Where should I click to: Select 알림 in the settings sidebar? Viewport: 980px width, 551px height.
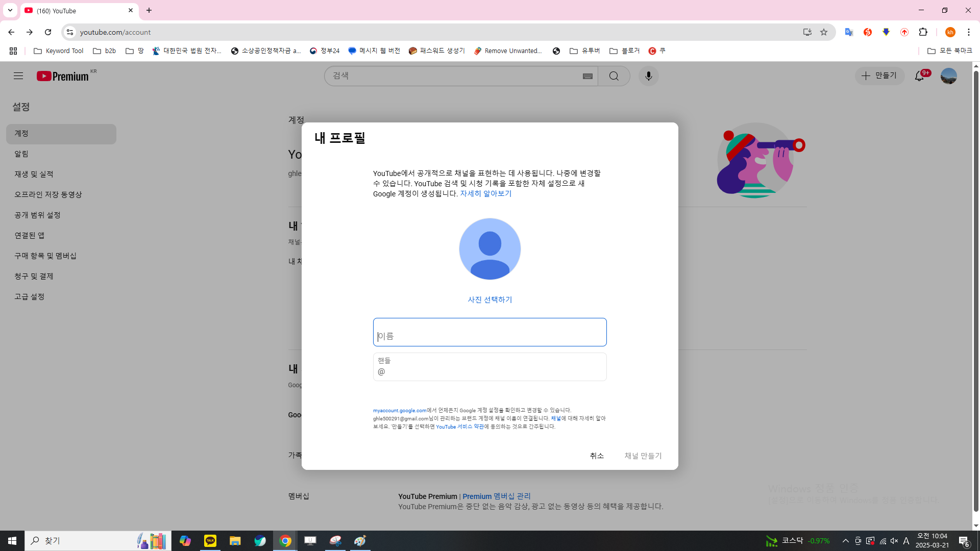click(21, 154)
